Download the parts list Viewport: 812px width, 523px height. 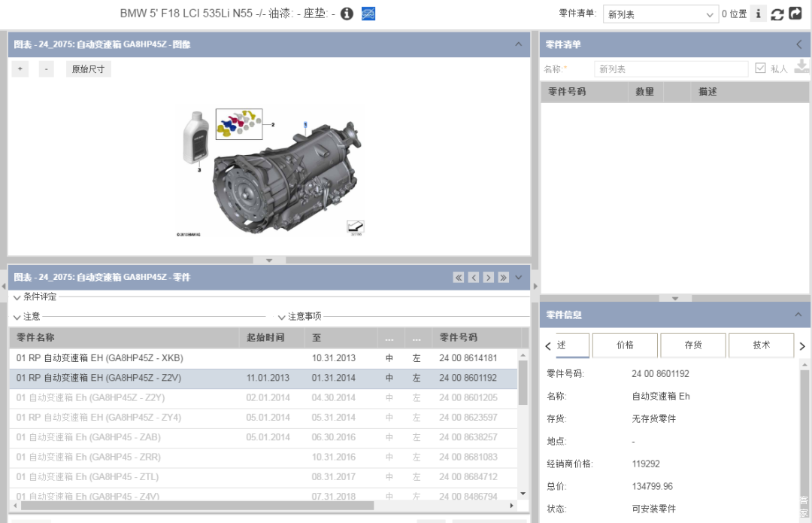click(x=801, y=68)
